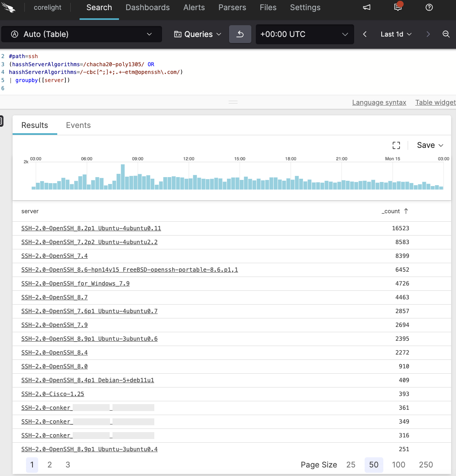Set page size to 100
Image resolution: width=456 pixels, height=476 pixels.
398,465
